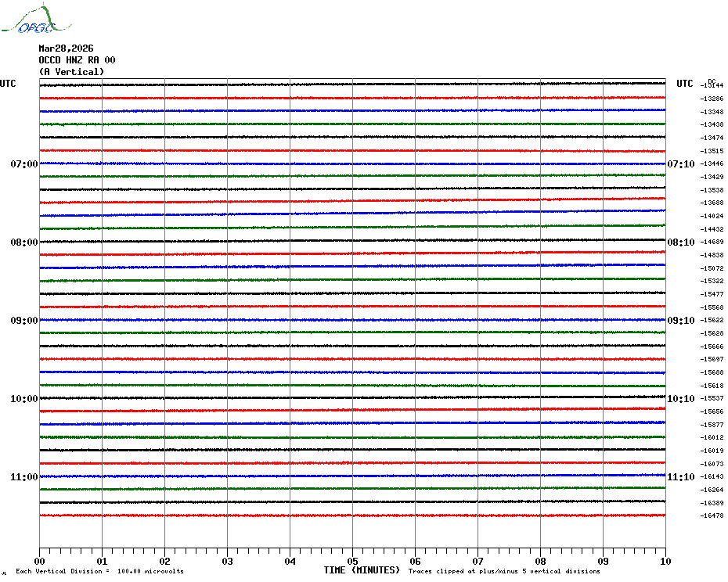Click the 05 minute tick on bottom axis

[352, 561]
